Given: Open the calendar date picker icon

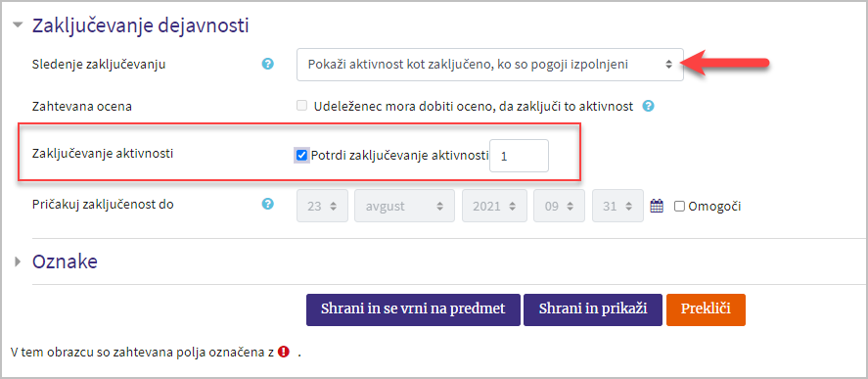Looking at the screenshot, I should coord(657,206).
